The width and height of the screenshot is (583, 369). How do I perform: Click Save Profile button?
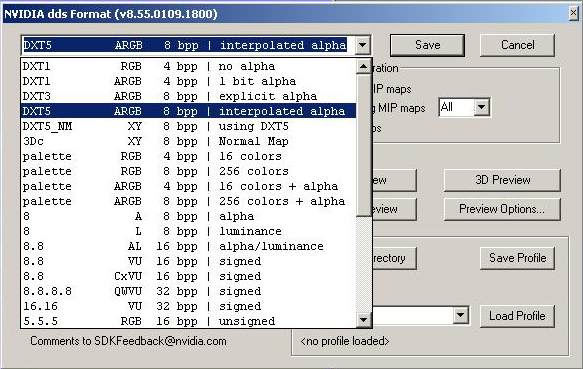(x=517, y=258)
